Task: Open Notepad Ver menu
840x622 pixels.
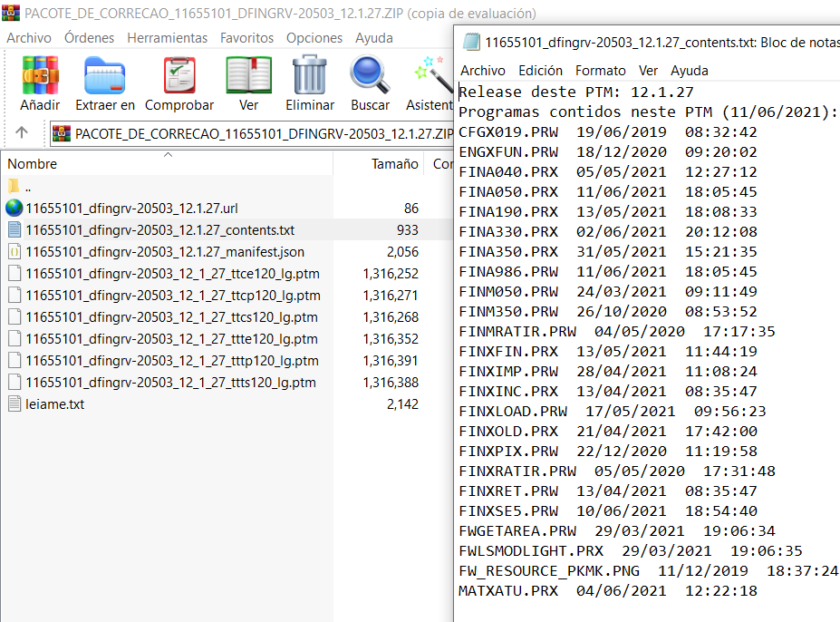Action: pyautogui.click(x=648, y=71)
